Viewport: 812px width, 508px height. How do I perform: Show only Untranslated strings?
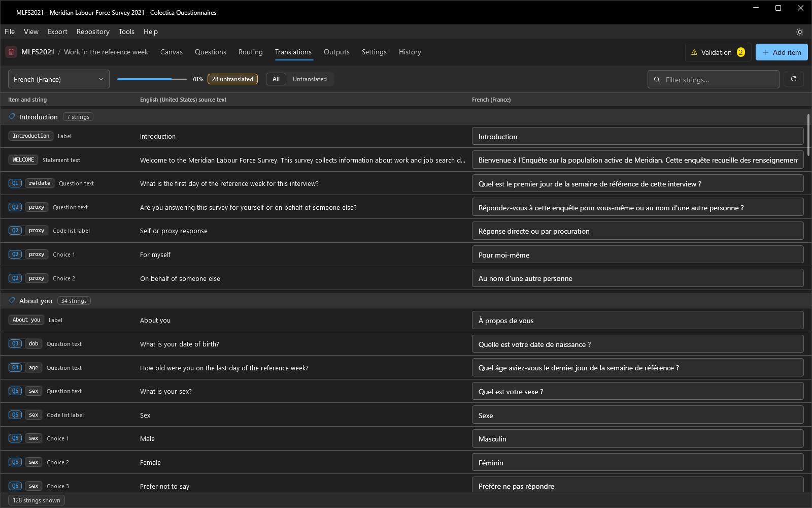(x=310, y=79)
